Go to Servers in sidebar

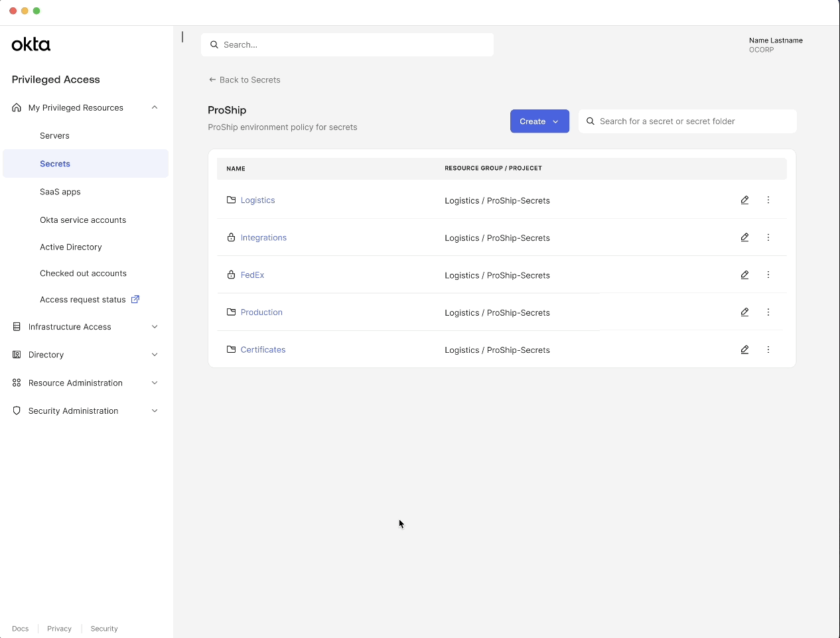coord(54,136)
